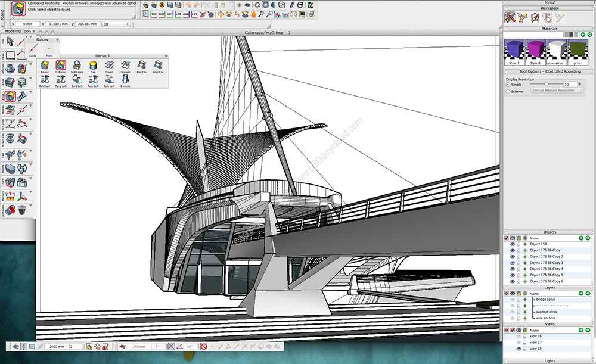This screenshot has width=596, height=364.
Task: Select the Round tool in Derive 3
Action: 45,66
